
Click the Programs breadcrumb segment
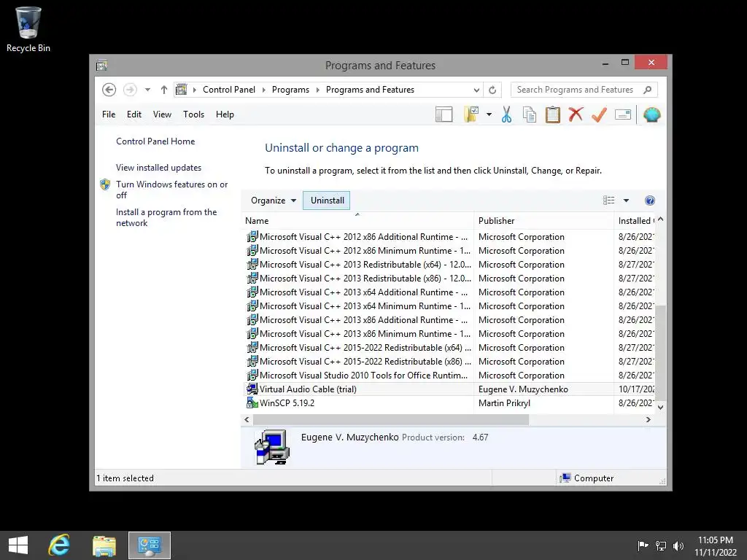point(290,90)
